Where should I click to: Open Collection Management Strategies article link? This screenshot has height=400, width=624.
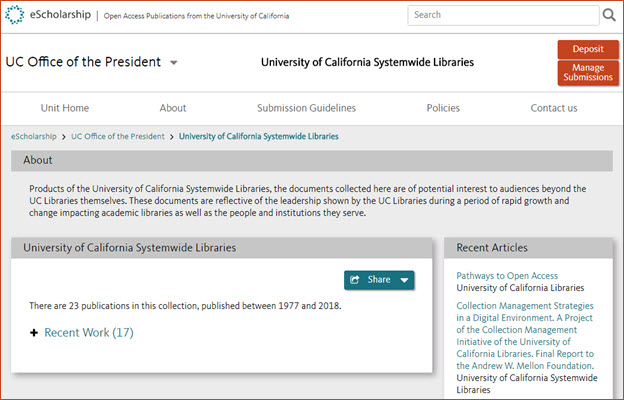(525, 336)
